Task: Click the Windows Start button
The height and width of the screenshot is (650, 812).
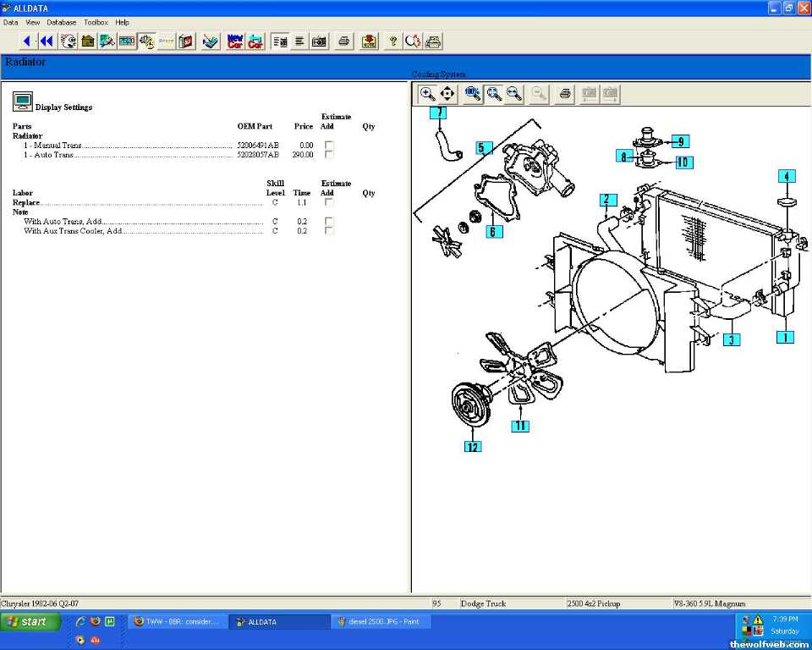Action: 30,621
